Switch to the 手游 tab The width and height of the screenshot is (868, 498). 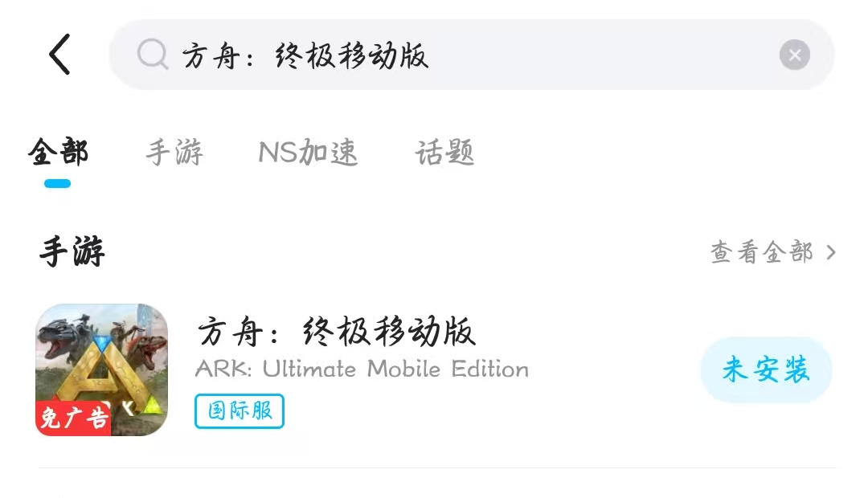pyautogui.click(x=174, y=152)
